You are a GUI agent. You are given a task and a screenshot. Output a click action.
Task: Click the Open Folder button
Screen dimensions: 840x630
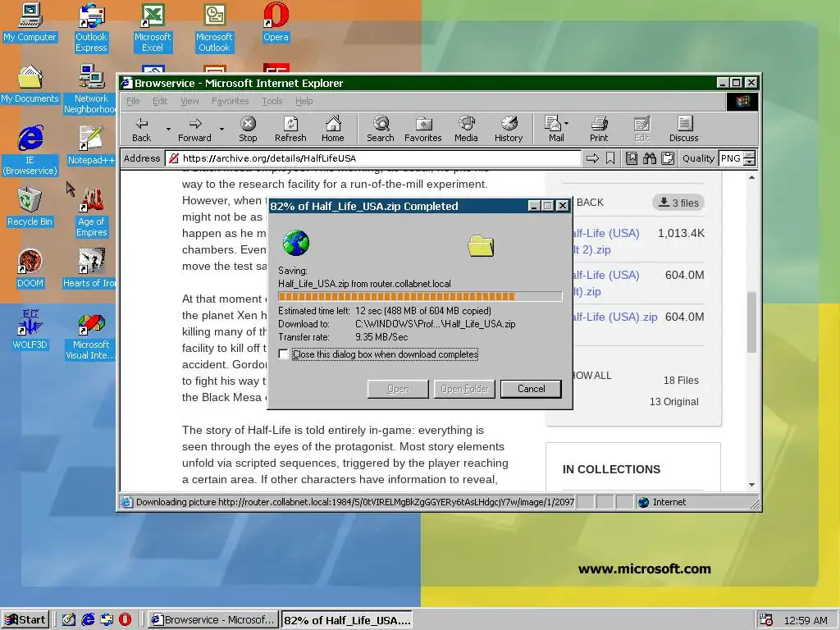[x=464, y=389]
